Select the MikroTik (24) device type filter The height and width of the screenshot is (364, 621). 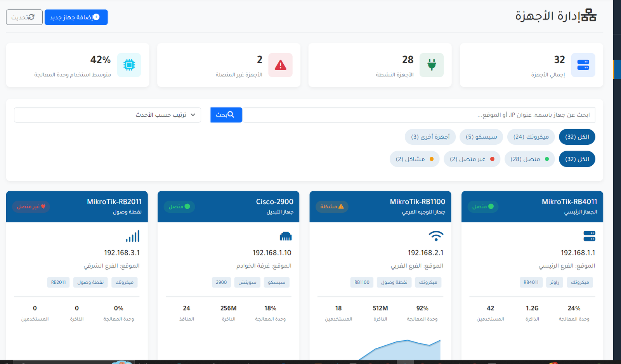point(531,137)
